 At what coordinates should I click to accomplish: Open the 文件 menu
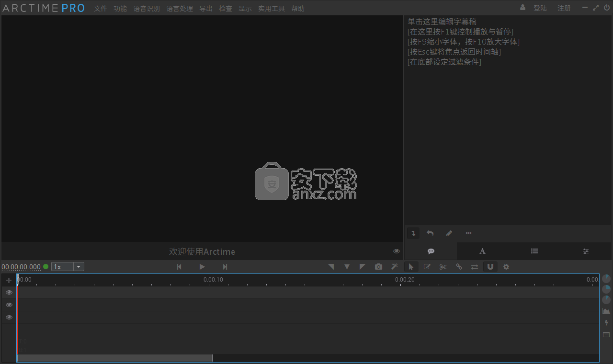[101, 9]
